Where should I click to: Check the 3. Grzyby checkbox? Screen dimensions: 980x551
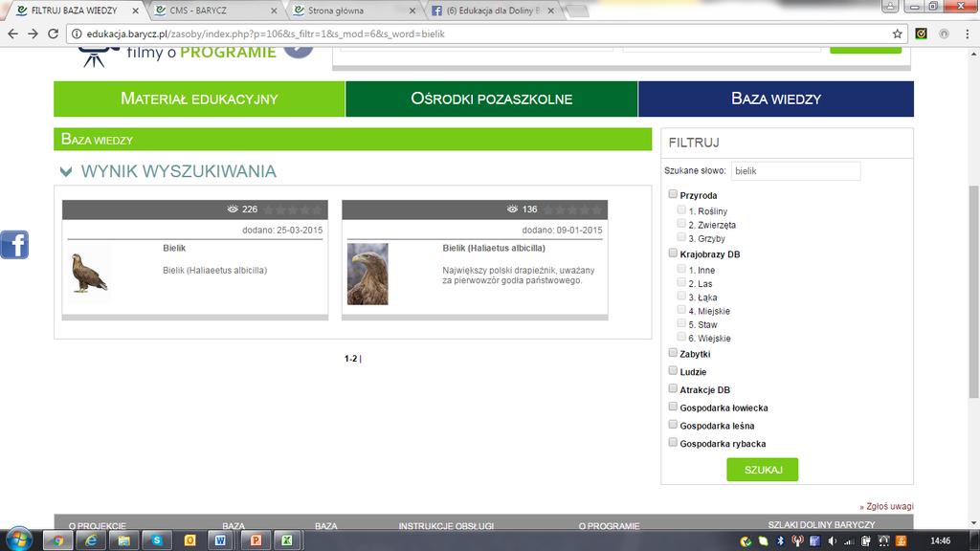click(x=681, y=237)
